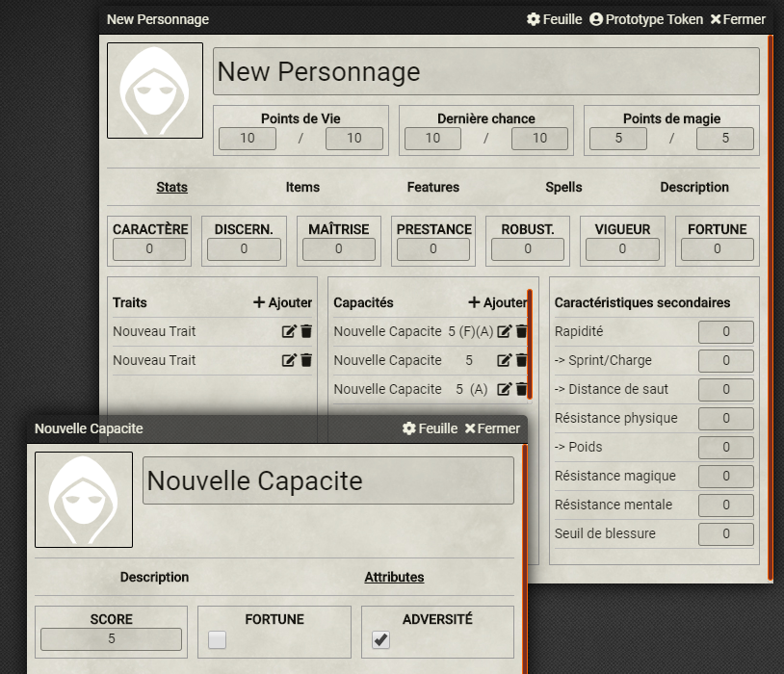Close the Nouvelle Capacite window
784x674 pixels.
point(492,428)
